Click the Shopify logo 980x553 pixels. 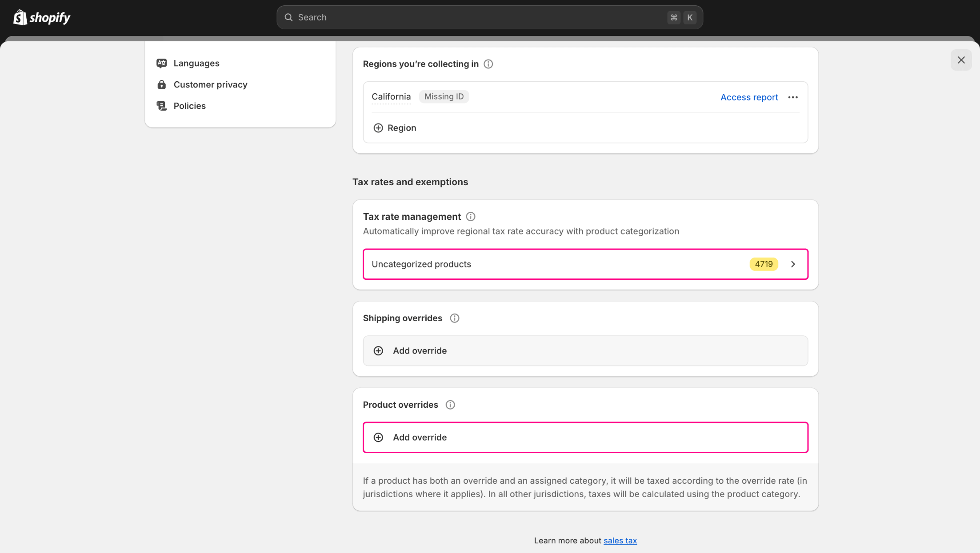pyautogui.click(x=42, y=17)
